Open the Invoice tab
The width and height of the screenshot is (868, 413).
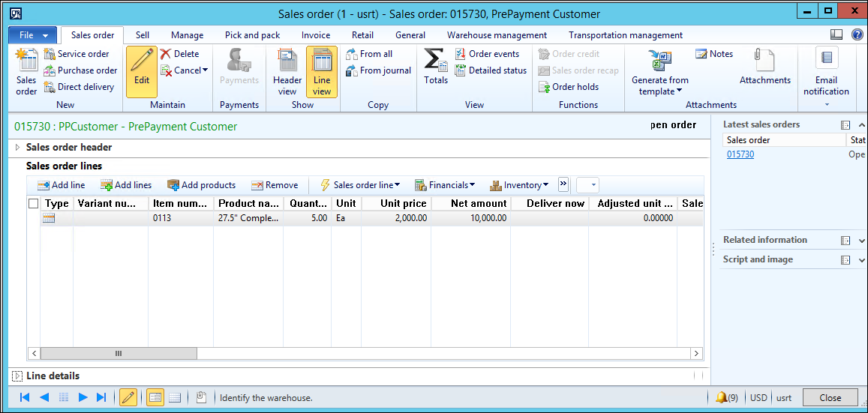click(316, 35)
